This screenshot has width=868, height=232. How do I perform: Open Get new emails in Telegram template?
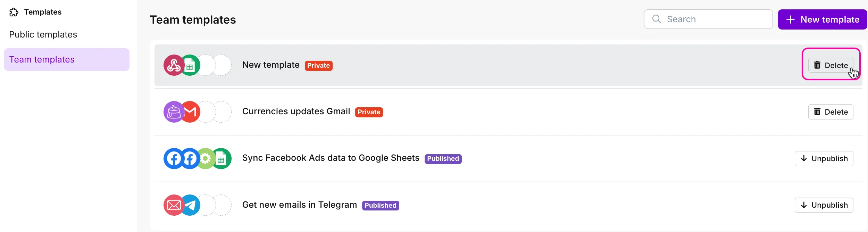pyautogui.click(x=299, y=205)
